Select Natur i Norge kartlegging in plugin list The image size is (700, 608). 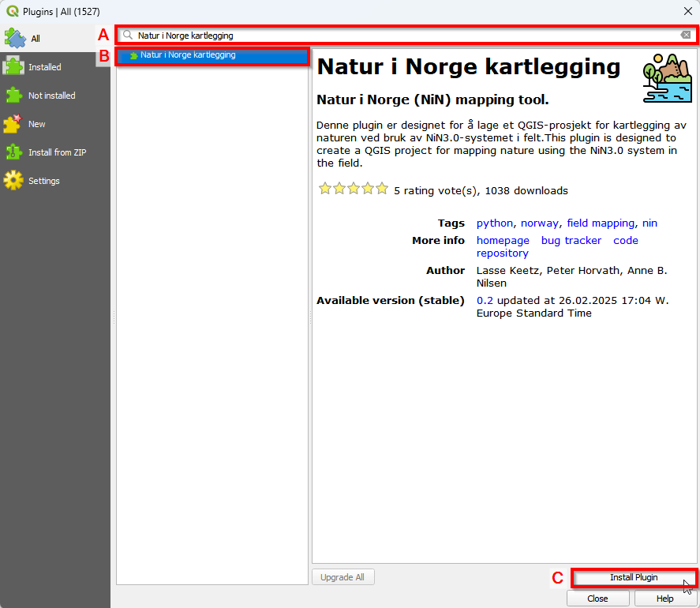188,55
